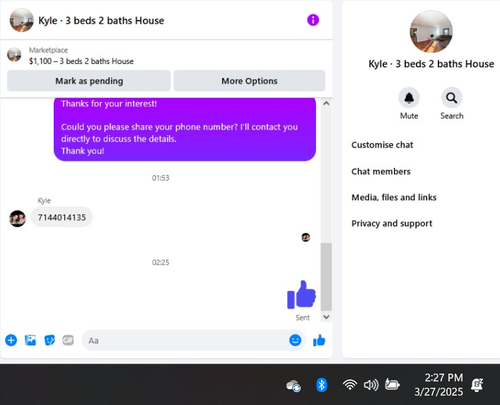The height and width of the screenshot is (405, 500).
Task: Open the emoji picker smiley
Action: [295, 340]
